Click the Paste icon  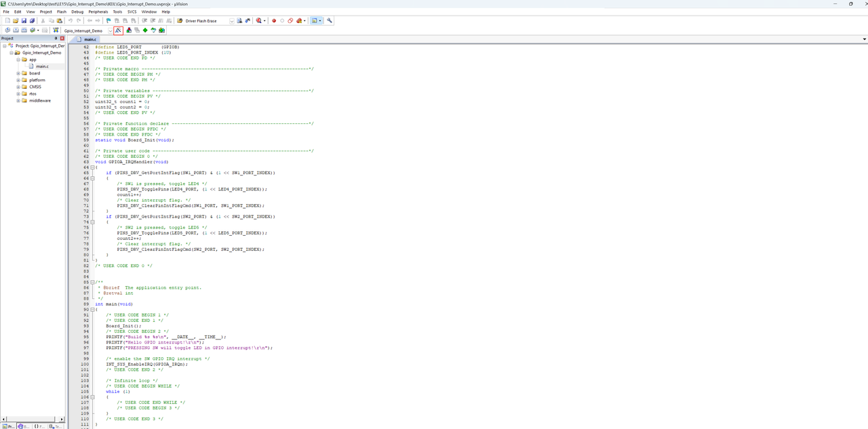tap(59, 21)
